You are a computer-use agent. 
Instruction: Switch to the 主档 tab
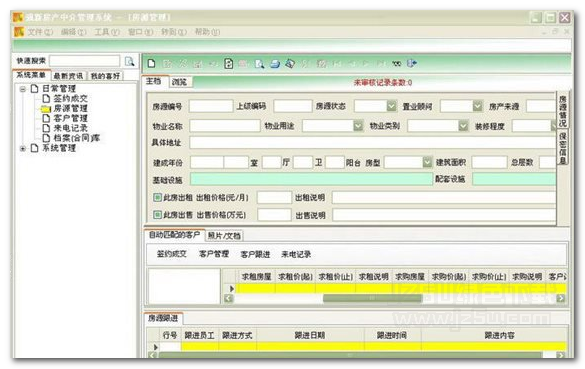154,81
